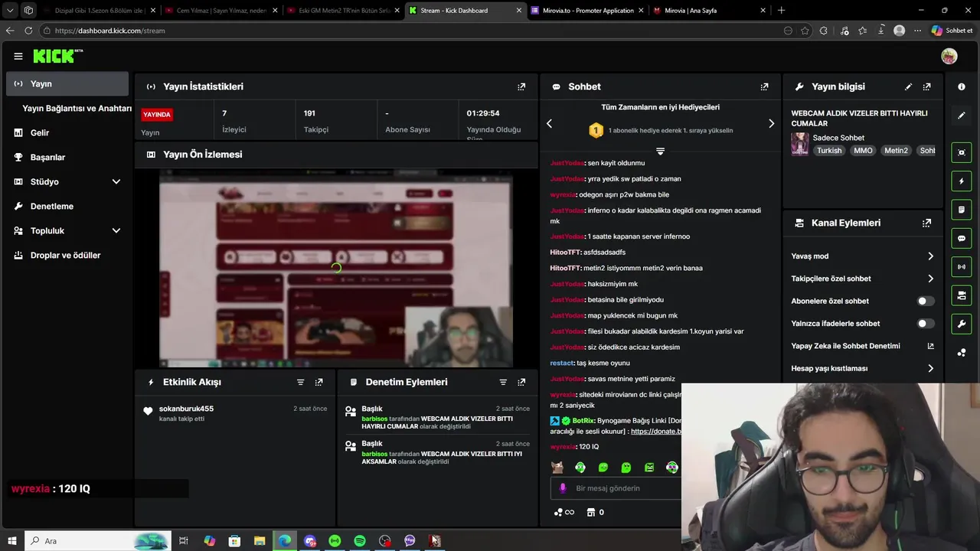Click username sokanburuk455 in Etkinlik Akışı
The height and width of the screenshot is (551, 980).
point(186,409)
